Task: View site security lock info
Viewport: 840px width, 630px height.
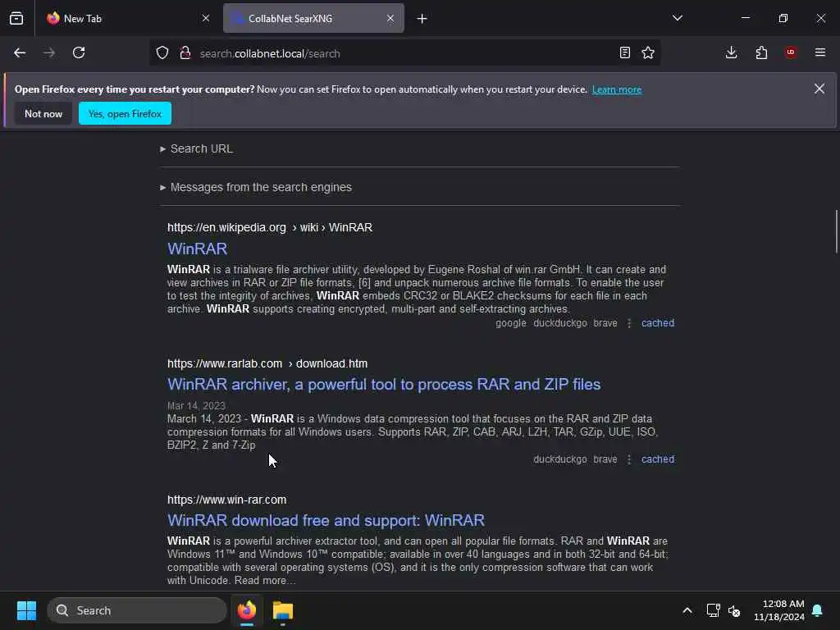Action: [185, 53]
